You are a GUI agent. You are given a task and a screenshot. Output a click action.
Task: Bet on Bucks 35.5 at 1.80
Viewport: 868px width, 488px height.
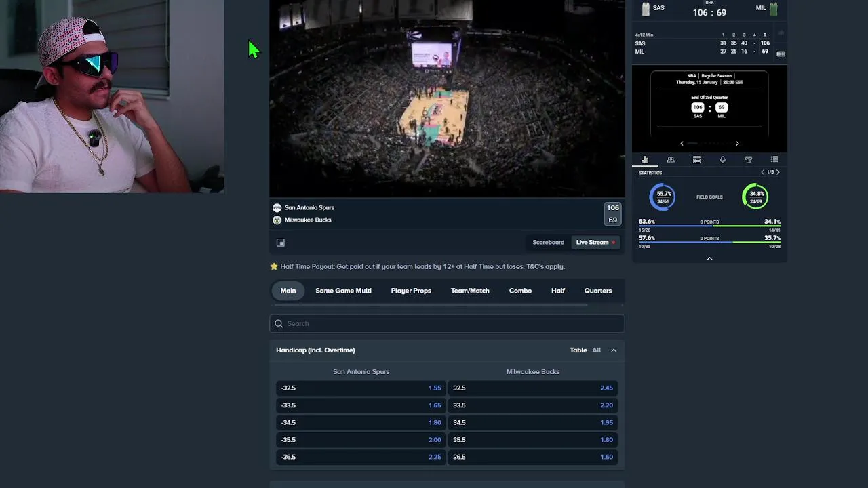tap(533, 440)
